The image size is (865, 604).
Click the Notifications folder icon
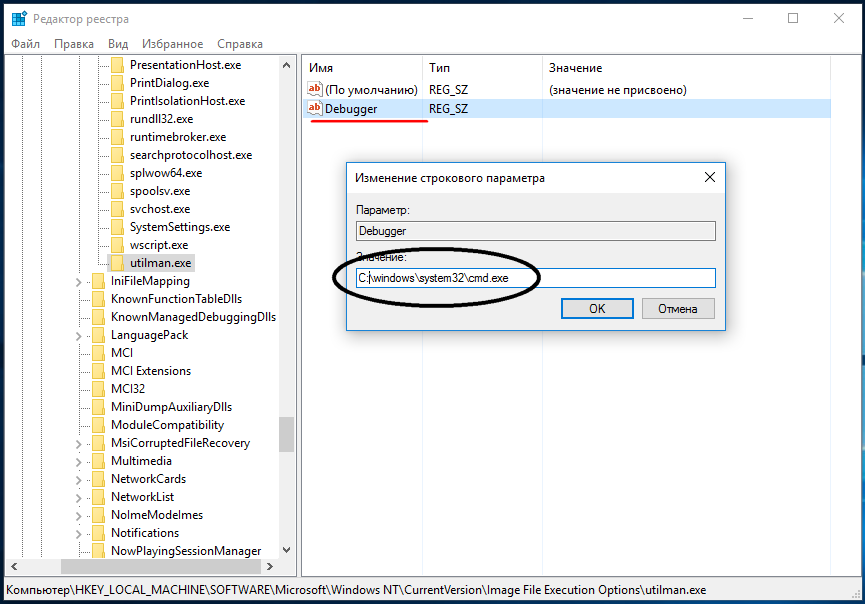[98, 533]
